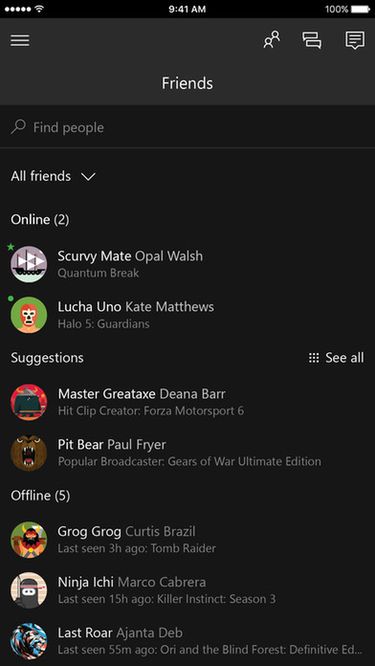375x666 pixels.
Task: Tap Last seen 55m ago: Ori text
Action: 210,650
